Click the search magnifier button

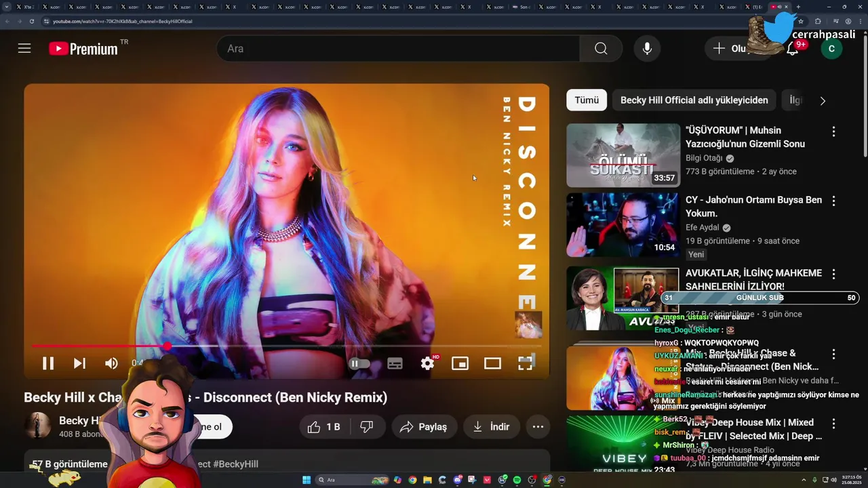click(601, 49)
